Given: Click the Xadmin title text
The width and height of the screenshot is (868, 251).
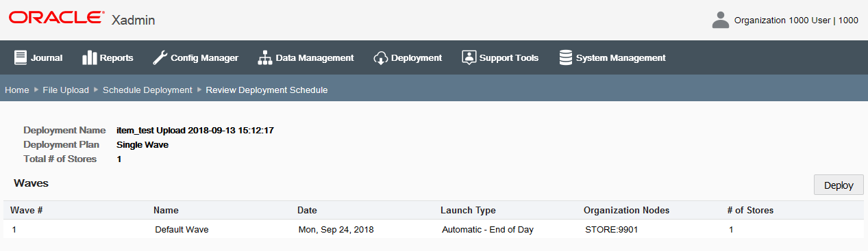Looking at the screenshot, I should [133, 20].
